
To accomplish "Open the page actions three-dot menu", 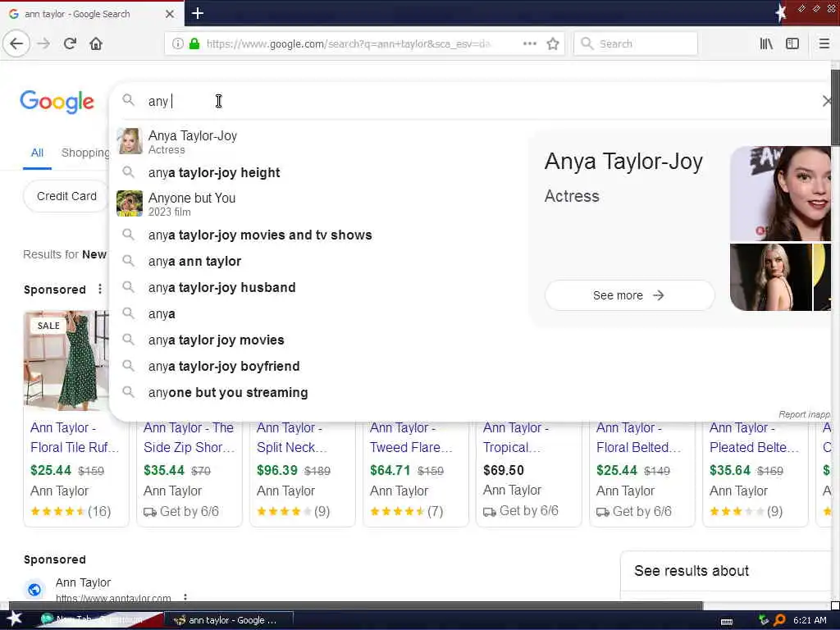I will [530, 43].
